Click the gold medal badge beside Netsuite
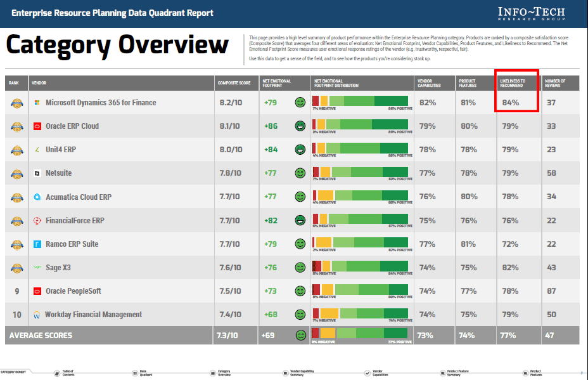The image size is (588, 380). pos(17,173)
